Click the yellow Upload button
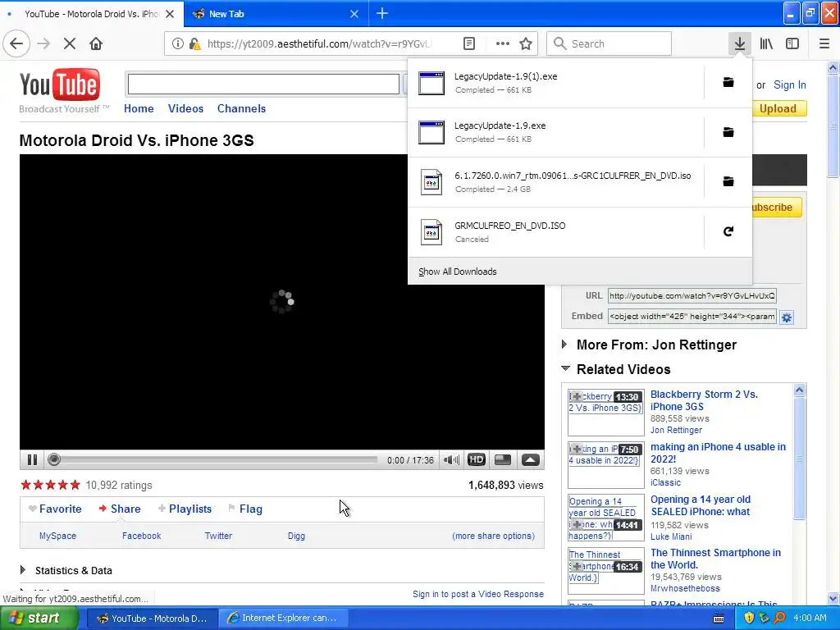Viewport: 840px width, 630px height. click(x=778, y=109)
